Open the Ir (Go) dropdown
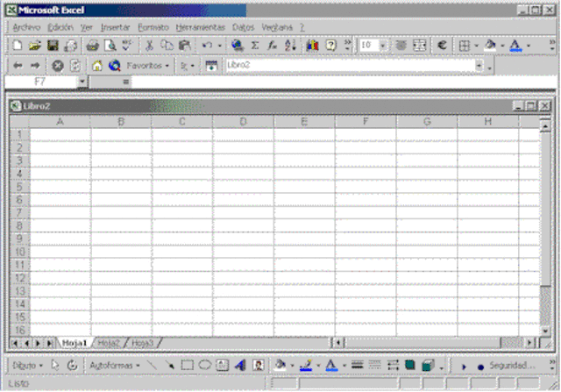Screen dimensions: 561x392 tap(187, 66)
